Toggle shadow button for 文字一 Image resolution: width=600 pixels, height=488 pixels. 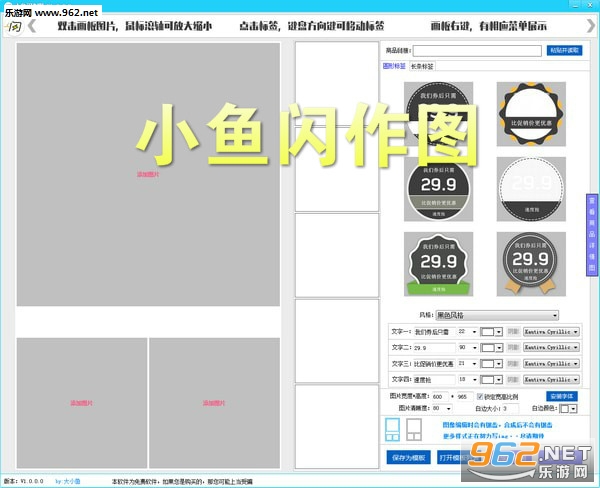(x=513, y=331)
